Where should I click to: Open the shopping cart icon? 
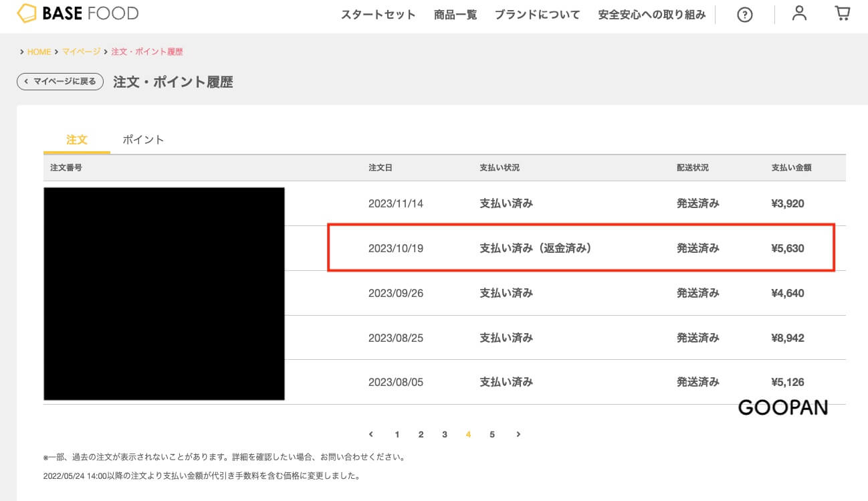(843, 13)
